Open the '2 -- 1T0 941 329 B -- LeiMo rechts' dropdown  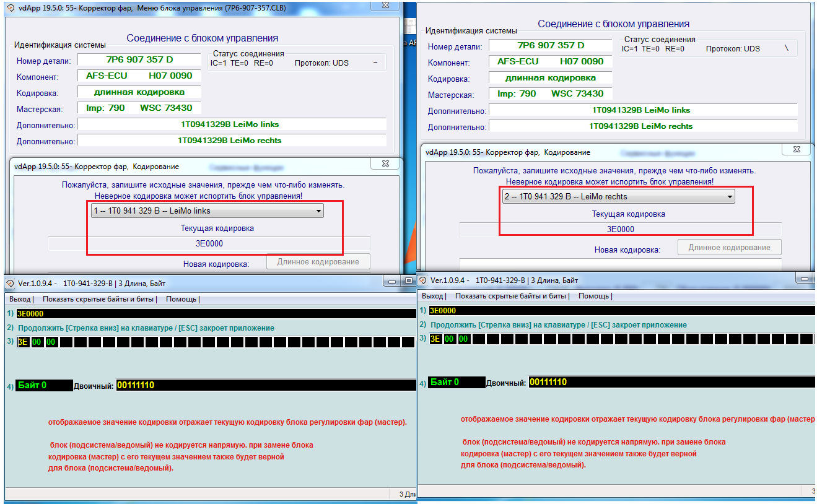click(x=618, y=197)
